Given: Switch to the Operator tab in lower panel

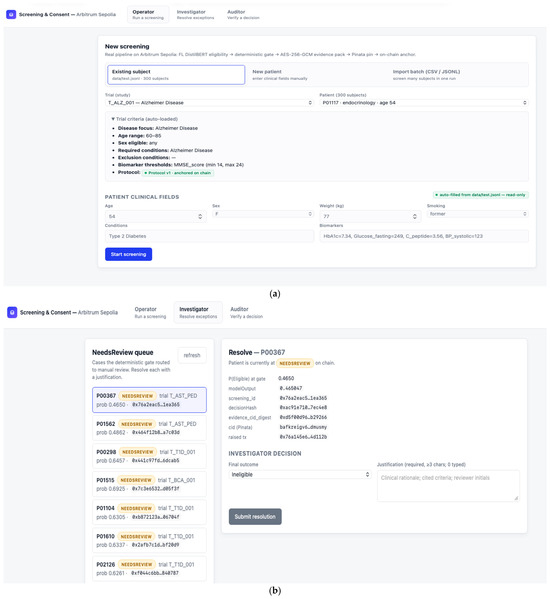Looking at the screenshot, I should pos(150,312).
